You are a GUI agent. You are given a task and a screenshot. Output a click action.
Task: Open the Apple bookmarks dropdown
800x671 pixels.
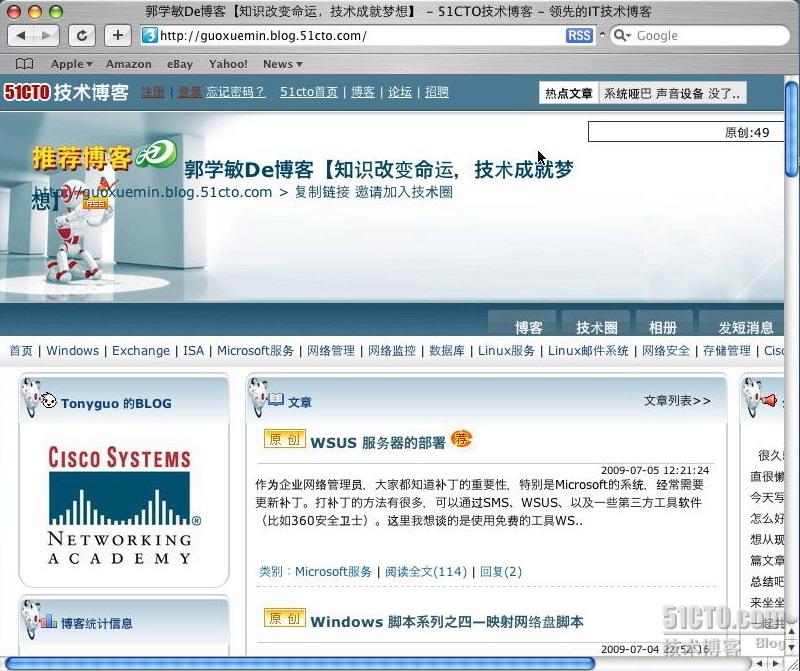pyautogui.click(x=71, y=64)
